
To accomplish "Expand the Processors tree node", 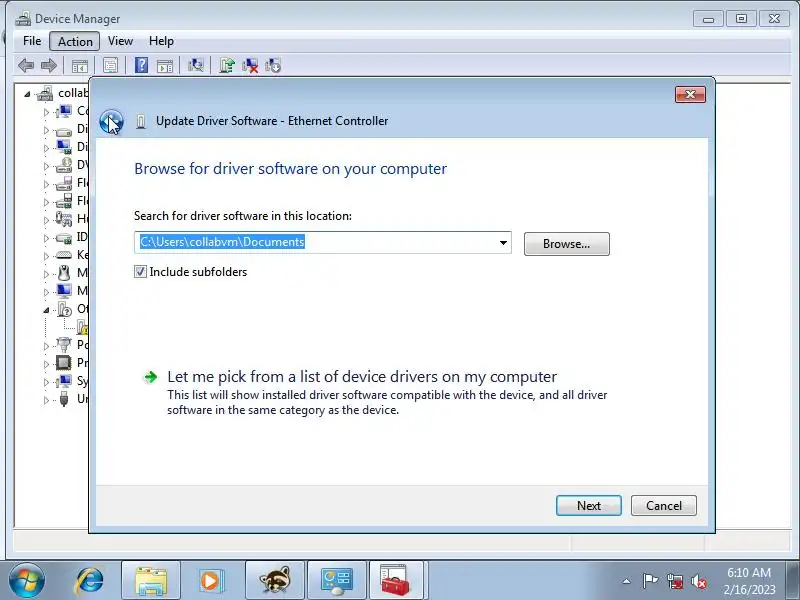I will [x=46, y=363].
